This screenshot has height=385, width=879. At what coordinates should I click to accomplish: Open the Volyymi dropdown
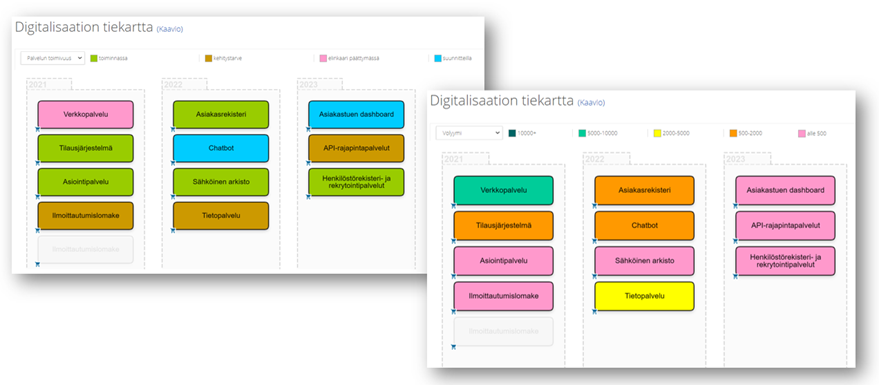(x=469, y=133)
